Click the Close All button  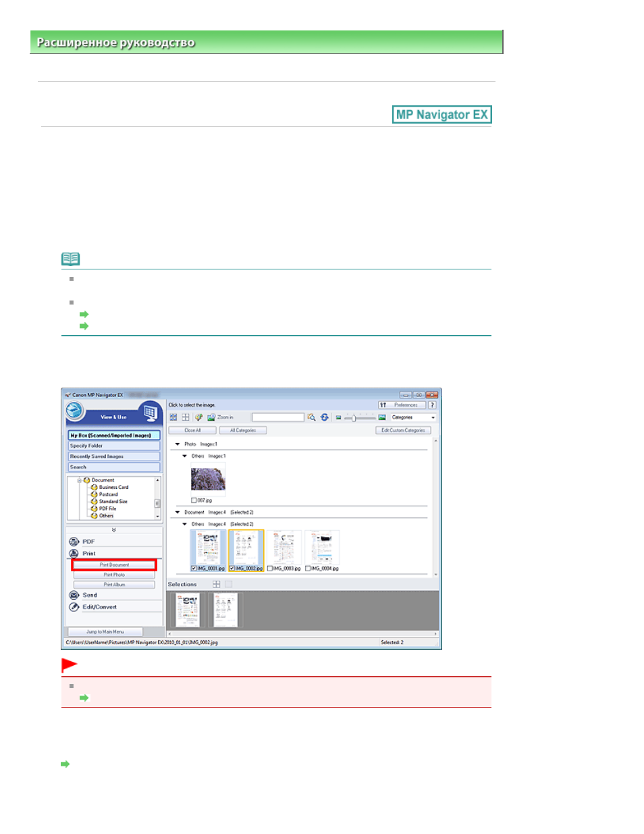click(x=192, y=430)
